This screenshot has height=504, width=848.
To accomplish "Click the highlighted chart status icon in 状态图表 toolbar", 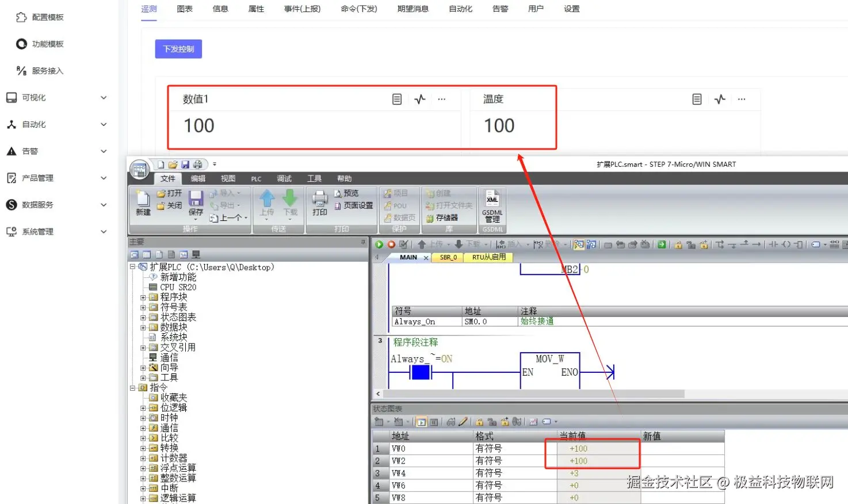I will (x=421, y=422).
